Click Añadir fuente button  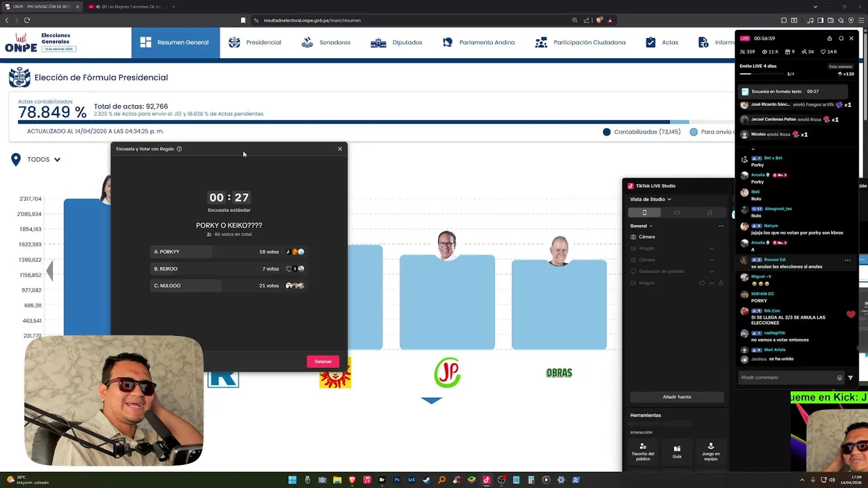(677, 396)
